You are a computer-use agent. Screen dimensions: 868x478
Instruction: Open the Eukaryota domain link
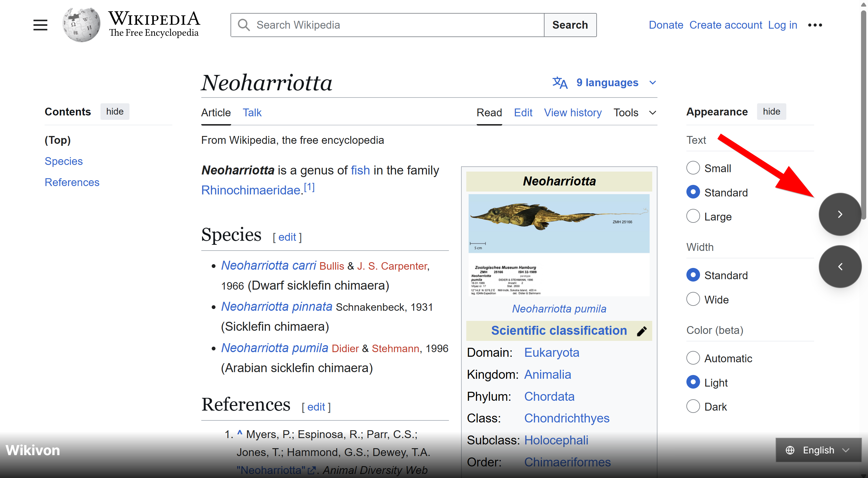[x=552, y=352]
